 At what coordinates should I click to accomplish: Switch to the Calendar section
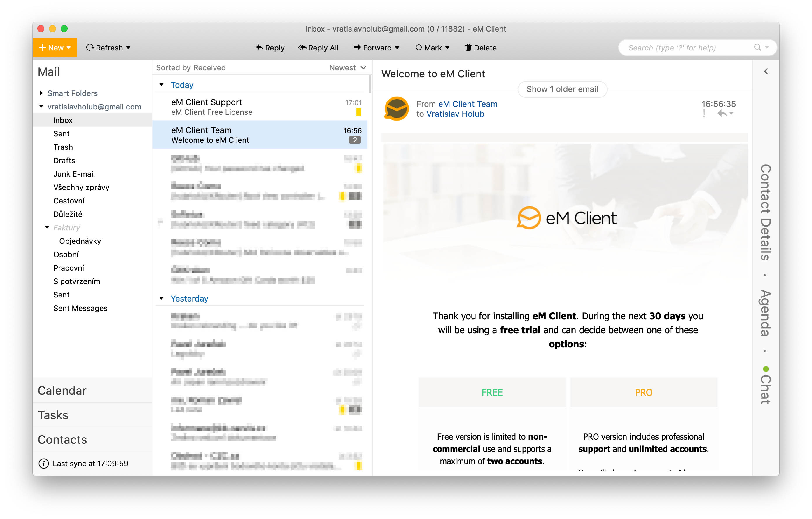[62, 391]
